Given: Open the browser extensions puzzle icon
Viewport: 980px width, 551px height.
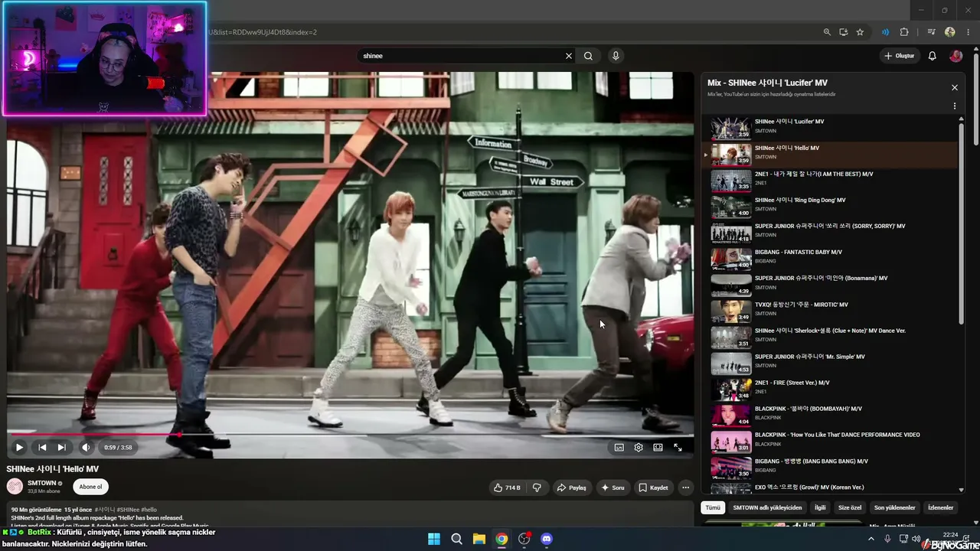Looking at the screenshot, I should 904,32.
